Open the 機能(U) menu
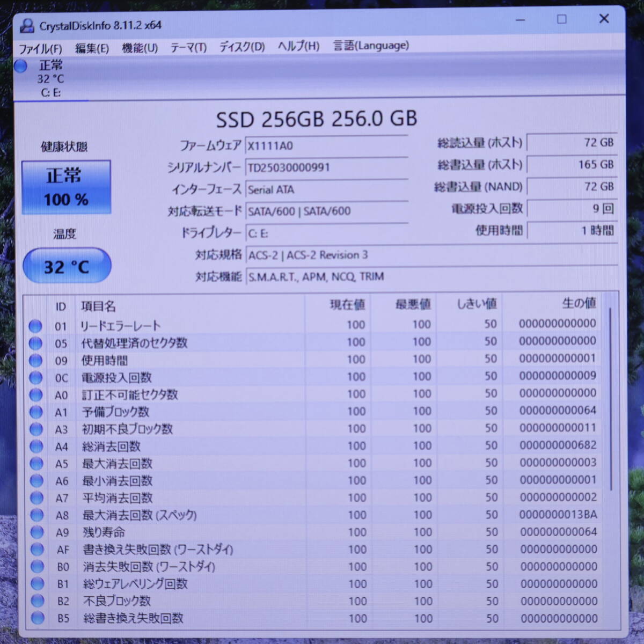This screenshot has width=644, height=644. click(x=140, y=48)
